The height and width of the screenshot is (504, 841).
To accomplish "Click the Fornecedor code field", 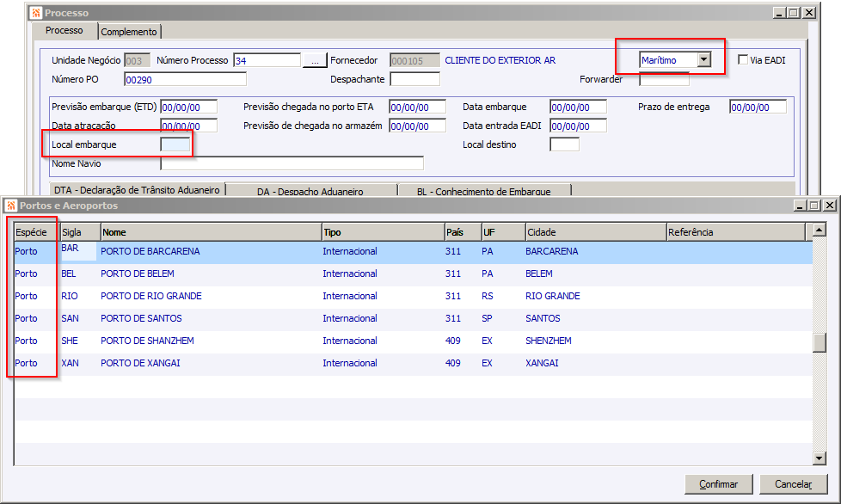I will pyautogui.click(x=415, y=60).
